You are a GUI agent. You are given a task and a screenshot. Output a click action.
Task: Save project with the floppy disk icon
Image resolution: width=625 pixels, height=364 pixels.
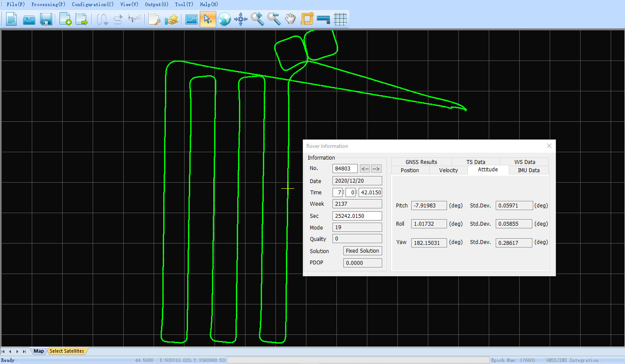(x=46, y=19)
